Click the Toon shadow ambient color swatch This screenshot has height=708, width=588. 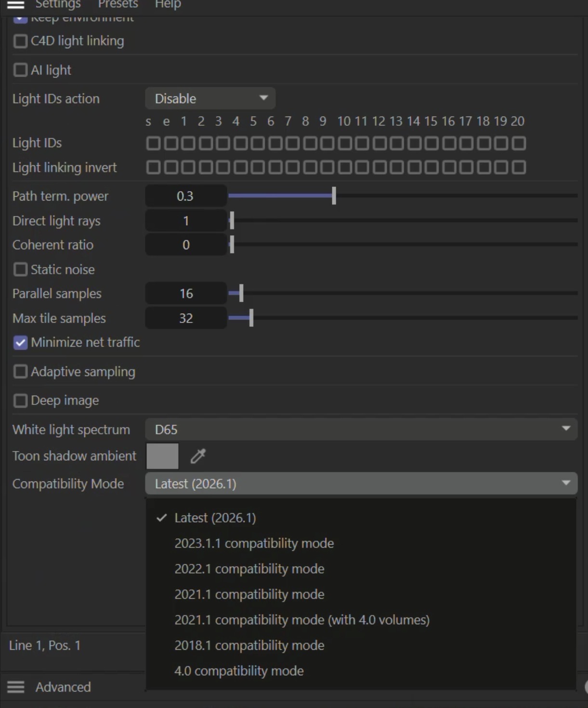162,456
